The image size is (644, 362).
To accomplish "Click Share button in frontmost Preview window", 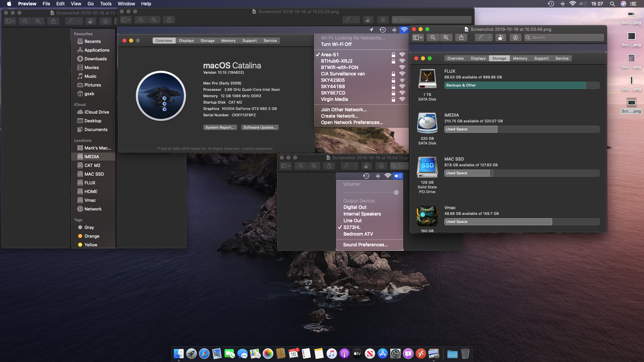I will (462, 38).
